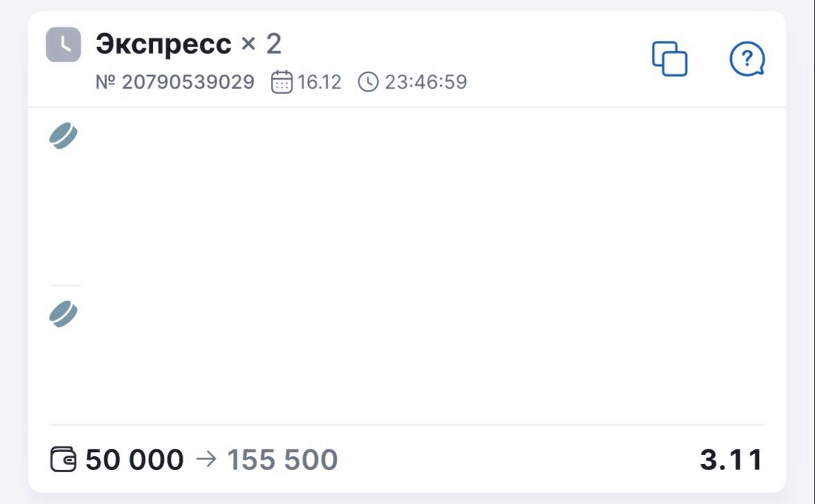
Task: Open help via the question mark bubble
Action: (x=747, y=59)
